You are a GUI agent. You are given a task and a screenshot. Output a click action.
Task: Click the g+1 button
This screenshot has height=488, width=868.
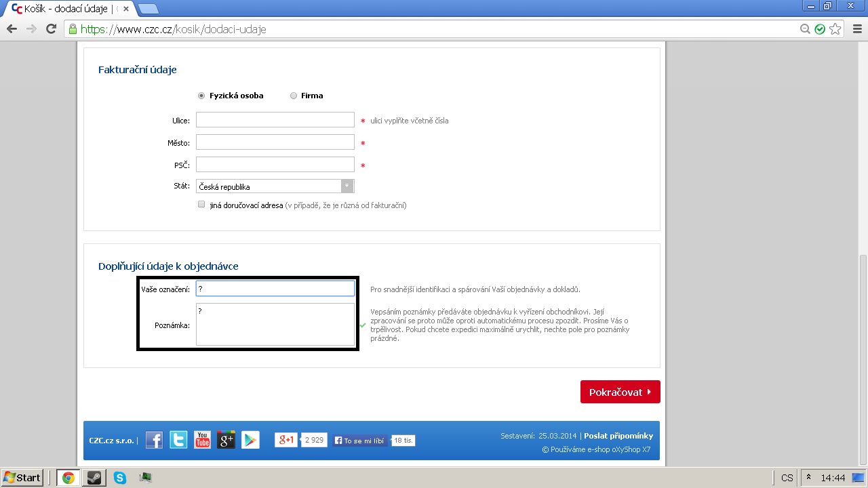[x=285, y=440]
